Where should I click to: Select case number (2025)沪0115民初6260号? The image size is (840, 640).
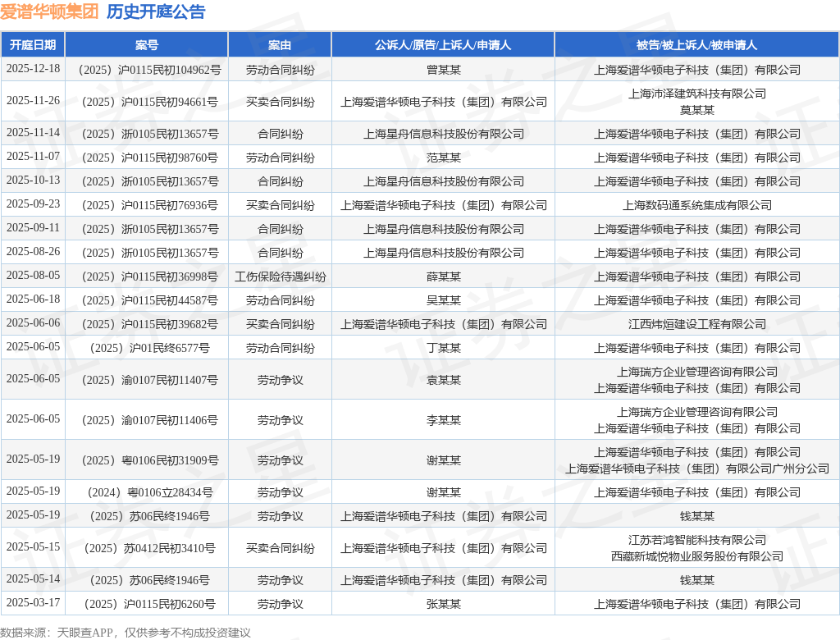(147, 604)
